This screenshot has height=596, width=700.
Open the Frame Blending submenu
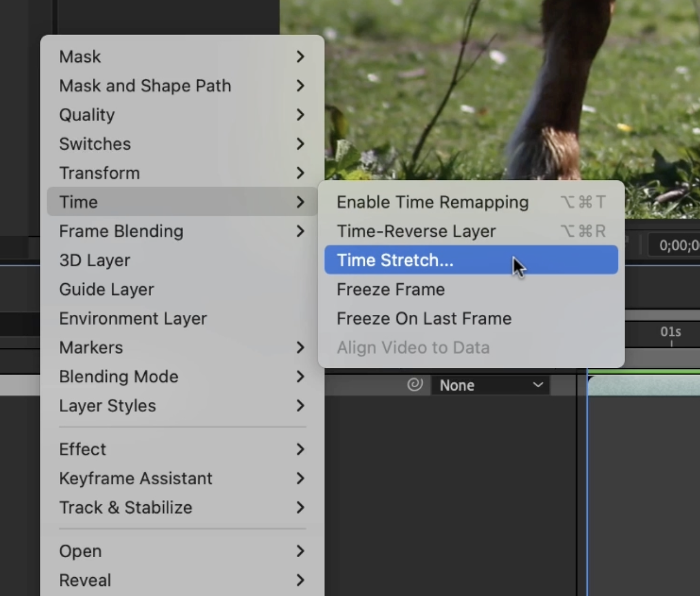click(x=182, y=231)
